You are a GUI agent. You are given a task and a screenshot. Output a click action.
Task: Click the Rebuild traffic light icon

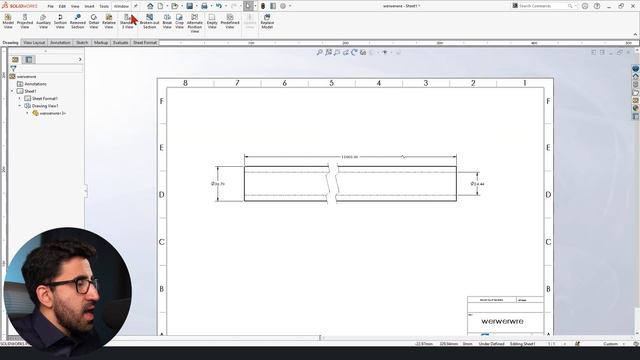coord(263,6)
